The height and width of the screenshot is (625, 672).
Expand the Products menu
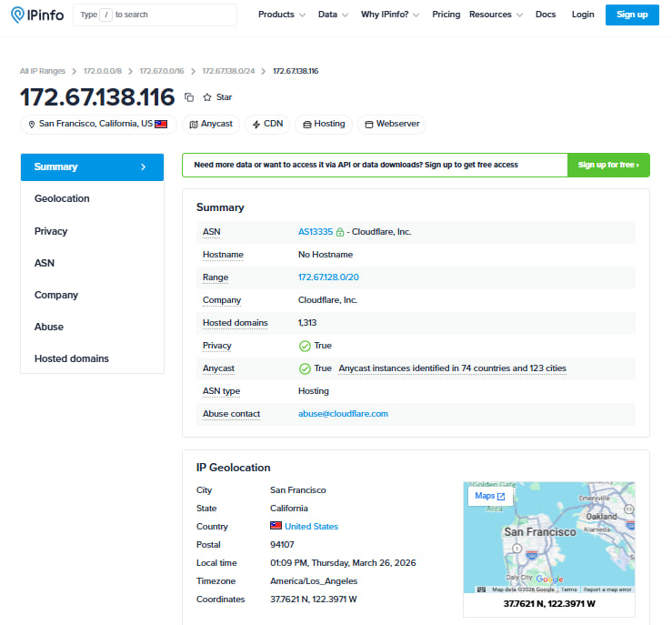click(x=282, y=15)
